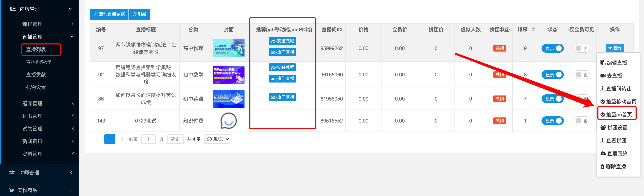The height and width of the screenshot is (196, 644).
Task: Click yd-安装教程 tag in row 97
Action: (x=282, y=41)
